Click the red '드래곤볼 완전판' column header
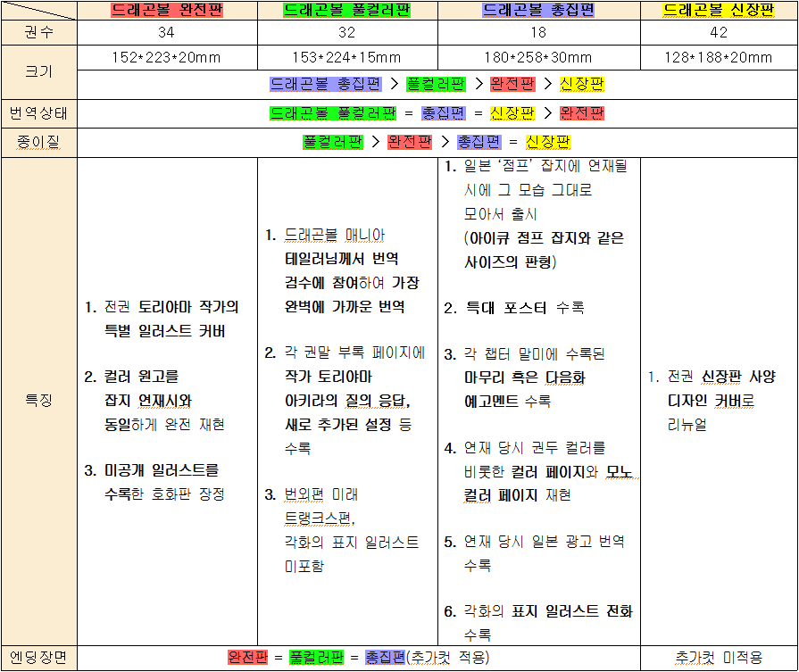Image resolution: width=799 pixels, height=672 pixels. (x=167, y=10)
